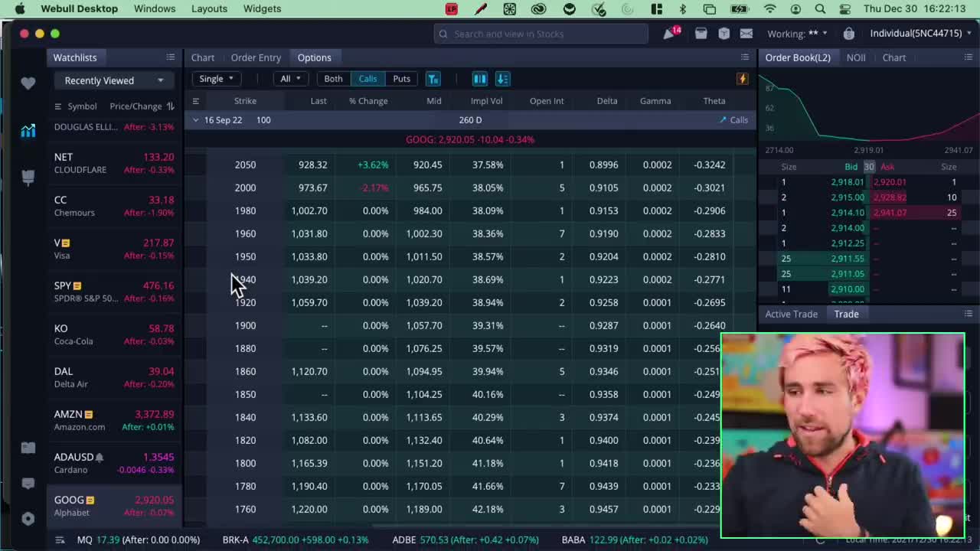Open the Active Trade panel menu icon
Screen dimensions: 980x551
(969, 314)
